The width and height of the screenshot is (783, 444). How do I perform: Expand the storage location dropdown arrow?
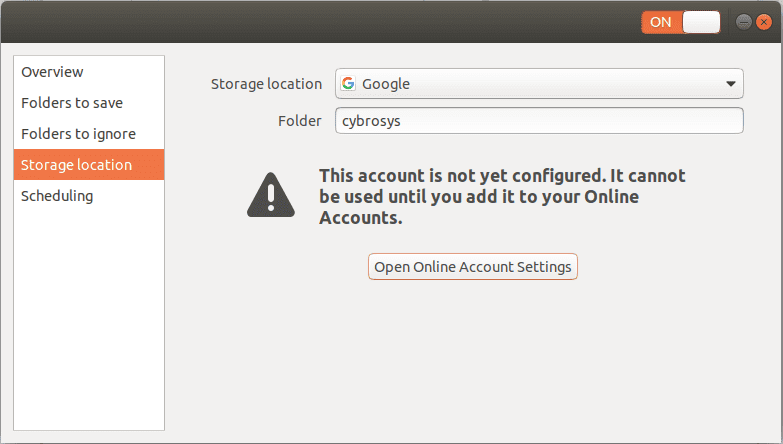click(x=730, y=84)
